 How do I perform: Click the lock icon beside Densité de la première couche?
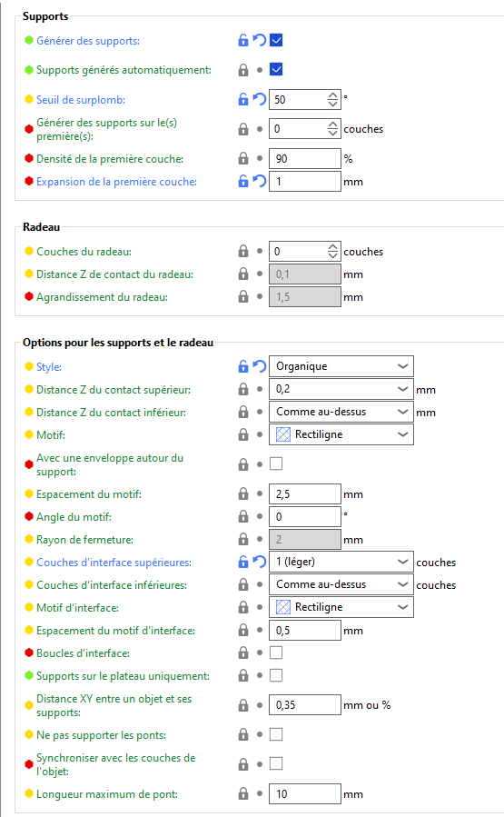point(243,158)
